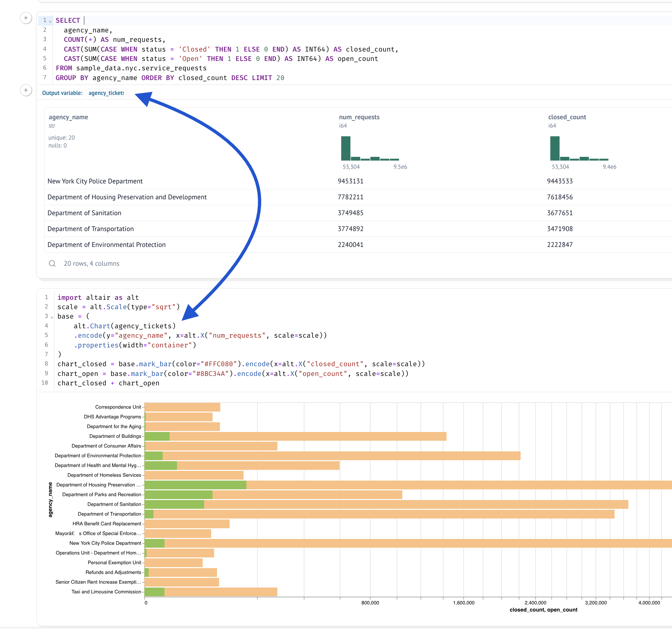672x630 pixels.
Task: Click 'Taxi and Limousine Commission' axis label
Action: [106, 592]
